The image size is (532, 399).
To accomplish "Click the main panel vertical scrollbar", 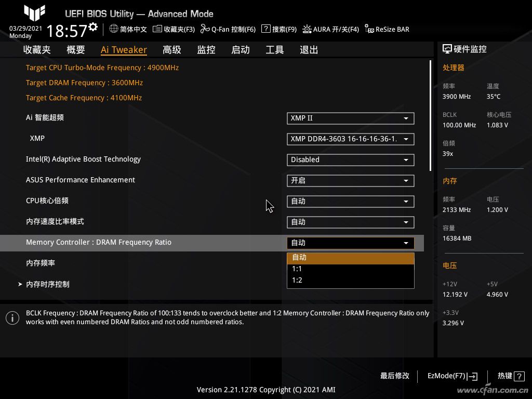I will coord(431,116).
